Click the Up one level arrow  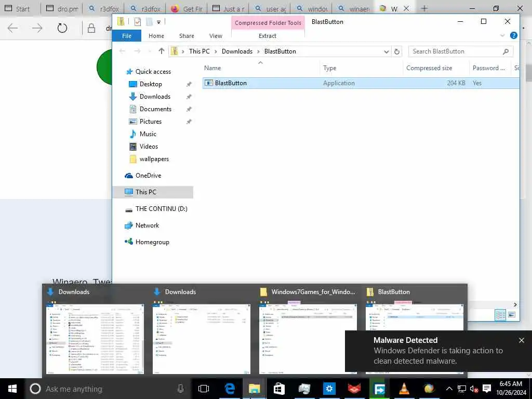tap(162, 51)
